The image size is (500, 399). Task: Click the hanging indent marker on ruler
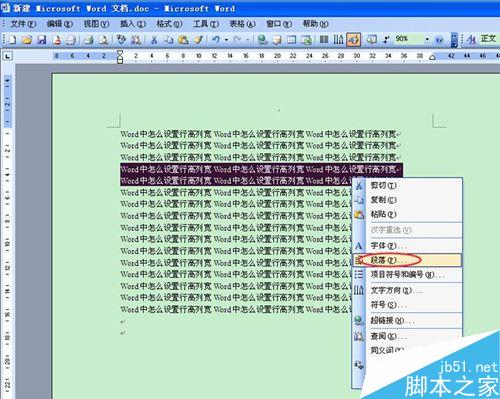click(x=120, y=58)
